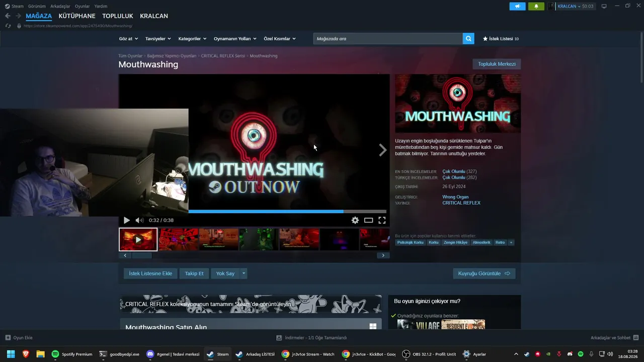Reload the store page
This screenshot has height=362, width=644.
[x=8, y=26]
